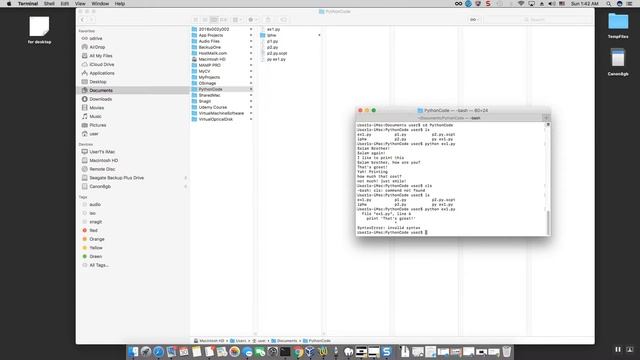Eject Seagate Backup Plus Drive
Viewport: 640px width, 360px height.
[186, 178]
